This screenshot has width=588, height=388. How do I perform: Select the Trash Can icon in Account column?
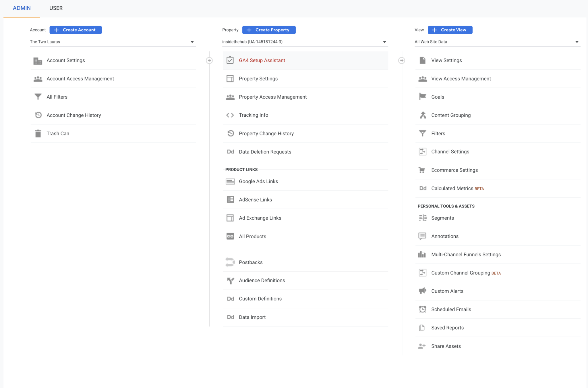pyautogui.click(x=38, y=133)
